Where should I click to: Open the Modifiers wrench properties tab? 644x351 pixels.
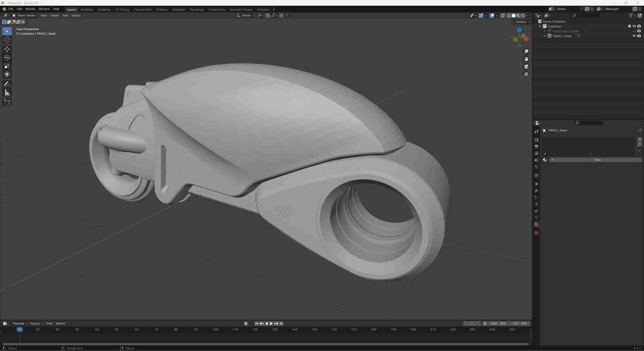(x=536, y=191)
